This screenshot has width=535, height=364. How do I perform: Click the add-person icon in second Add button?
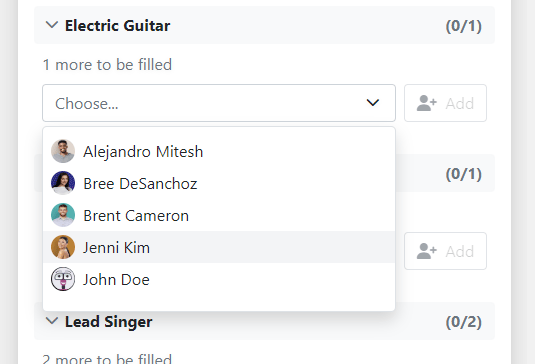426,251
